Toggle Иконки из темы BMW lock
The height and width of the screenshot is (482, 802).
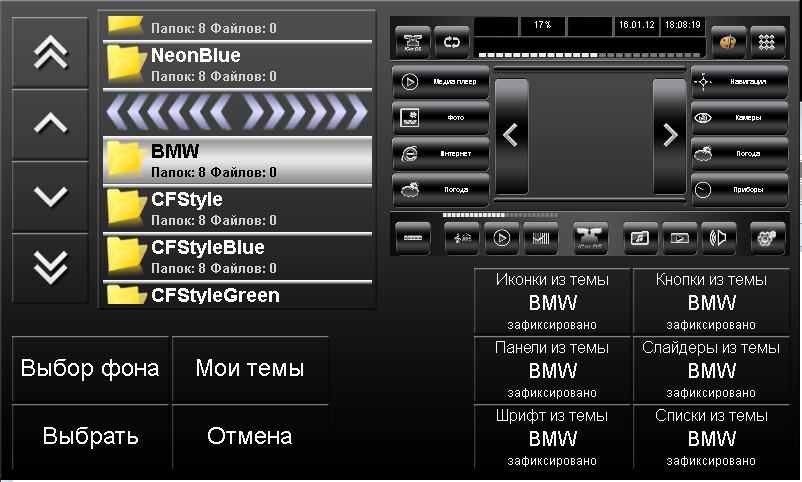(x=552, y=301)
